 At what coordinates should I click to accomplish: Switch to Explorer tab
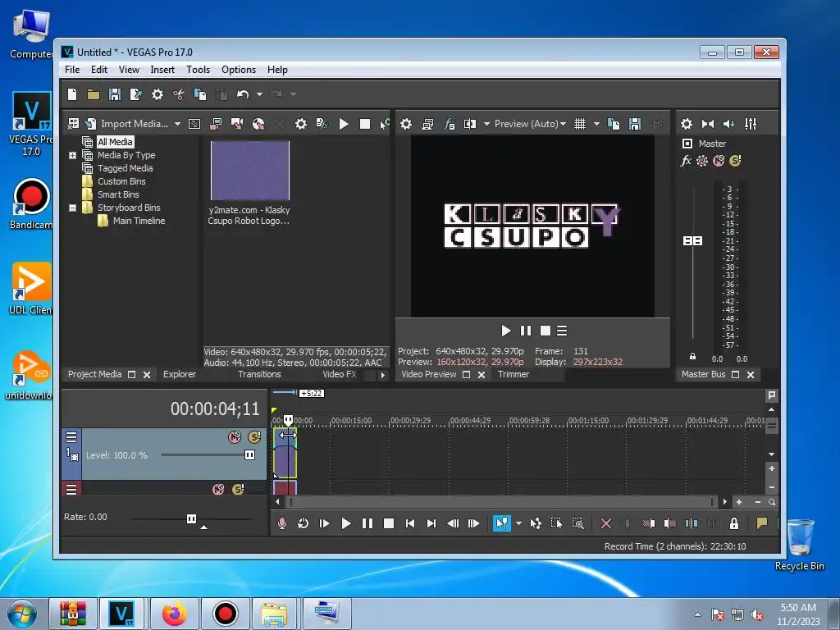(x=180, y=374)
